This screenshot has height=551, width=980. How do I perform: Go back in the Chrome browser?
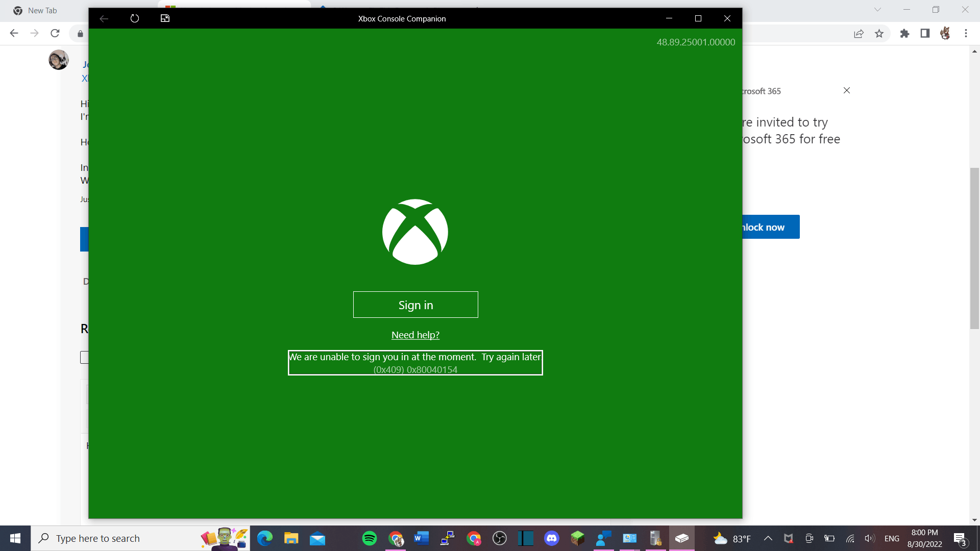pyautogui.click(x=14, y=33)
